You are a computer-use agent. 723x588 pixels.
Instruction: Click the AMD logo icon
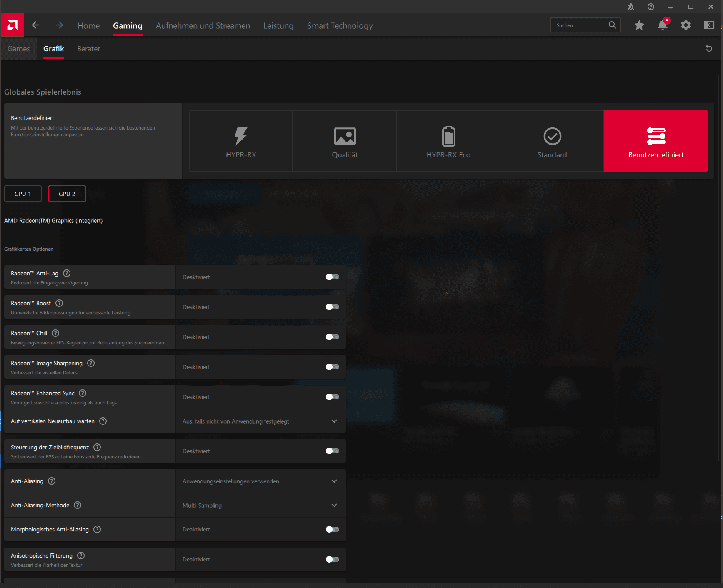(12, 25)
